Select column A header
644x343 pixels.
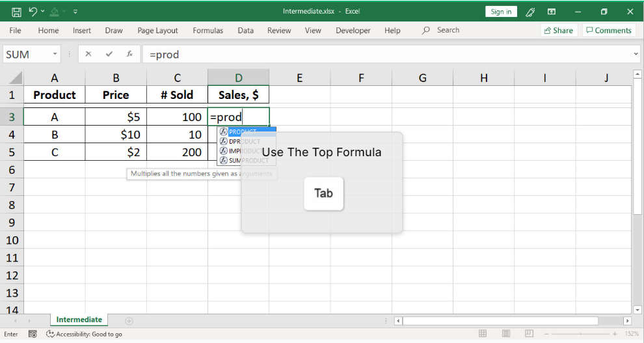point(54,77)
